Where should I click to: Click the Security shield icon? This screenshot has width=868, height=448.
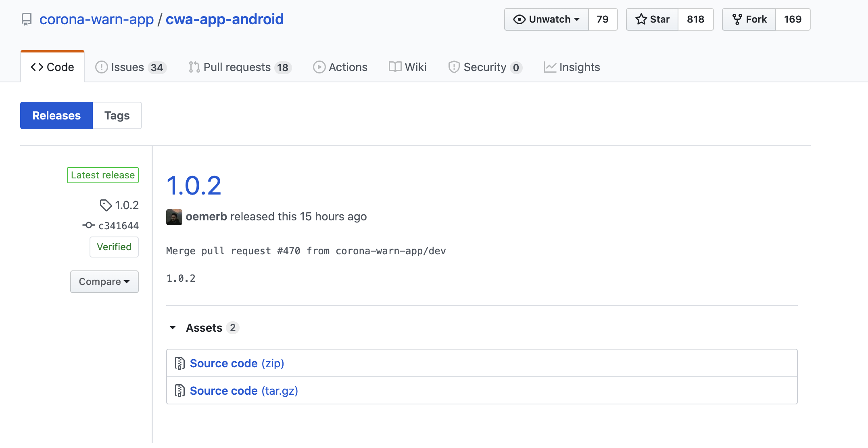coord(454,67)
